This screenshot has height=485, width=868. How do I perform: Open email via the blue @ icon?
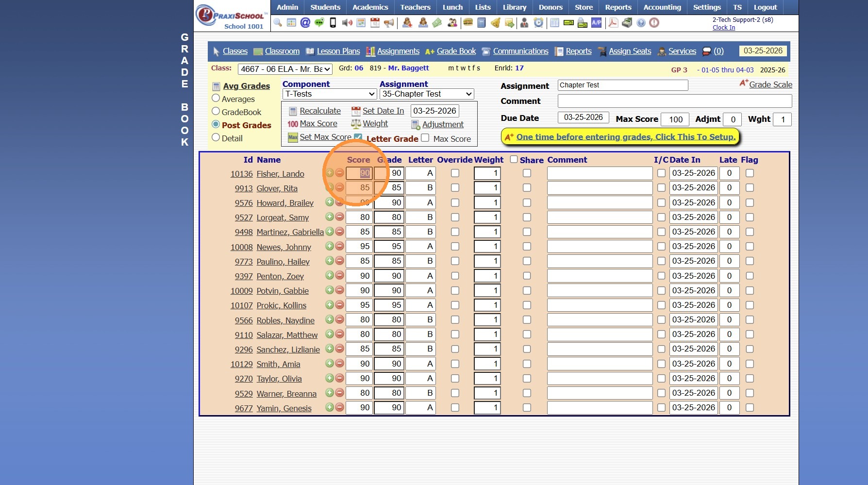[x=305, y=23]
